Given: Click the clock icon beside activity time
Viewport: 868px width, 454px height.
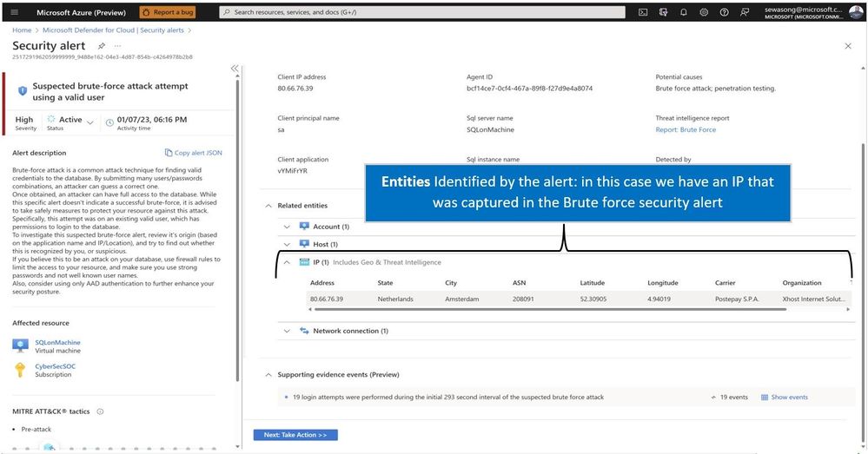Looking at the screenshot, I should (x=109, y=122).
